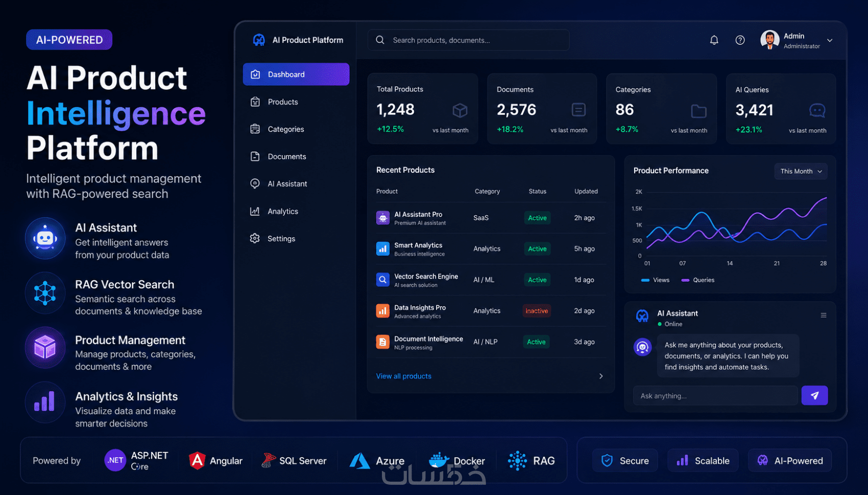Viewport: 868px width, 495px height.
Task: Click the AI Product Platform logo
Action: pos(259,40)
